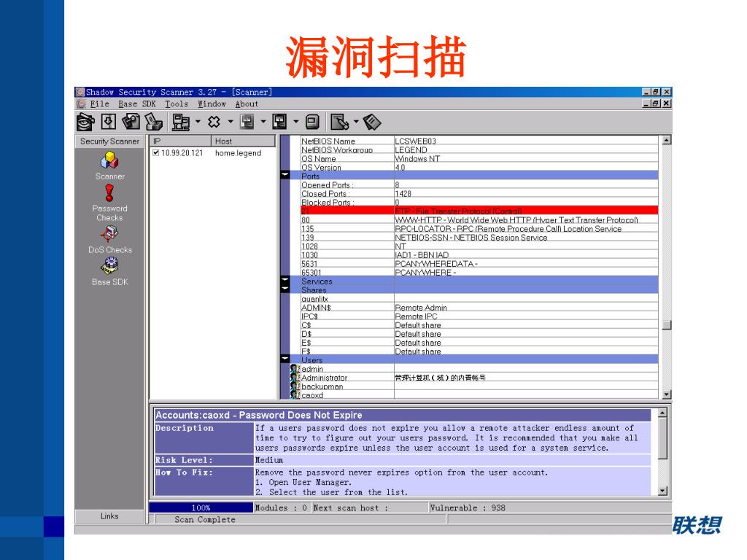Viewport: 747px width, 560px height.
Task: Click Accounts:caoxd Password Does Not Expire heading
Action: pos(259,415)
